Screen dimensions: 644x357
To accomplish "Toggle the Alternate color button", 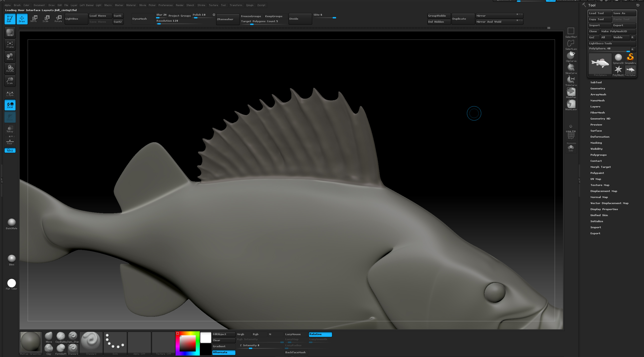I will click(x=224, y=352).
